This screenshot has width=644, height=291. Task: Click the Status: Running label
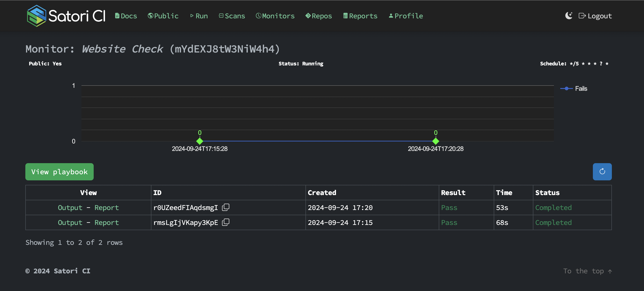pyautogui.click(x=301, y=64)
